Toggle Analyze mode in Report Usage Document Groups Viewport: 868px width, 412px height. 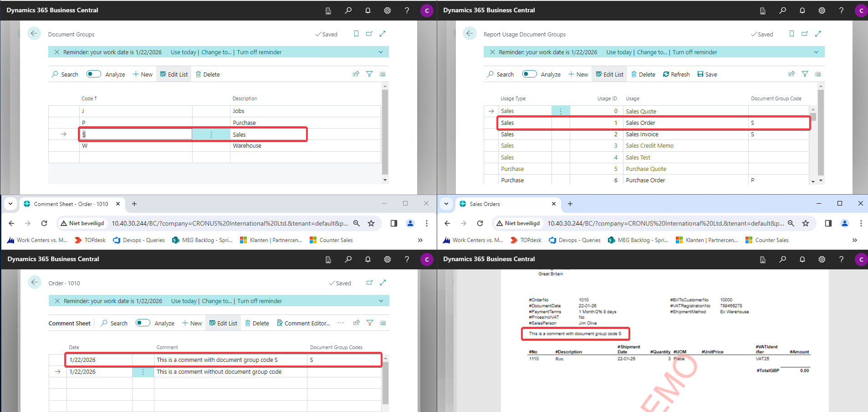click(x=529, y=74)
